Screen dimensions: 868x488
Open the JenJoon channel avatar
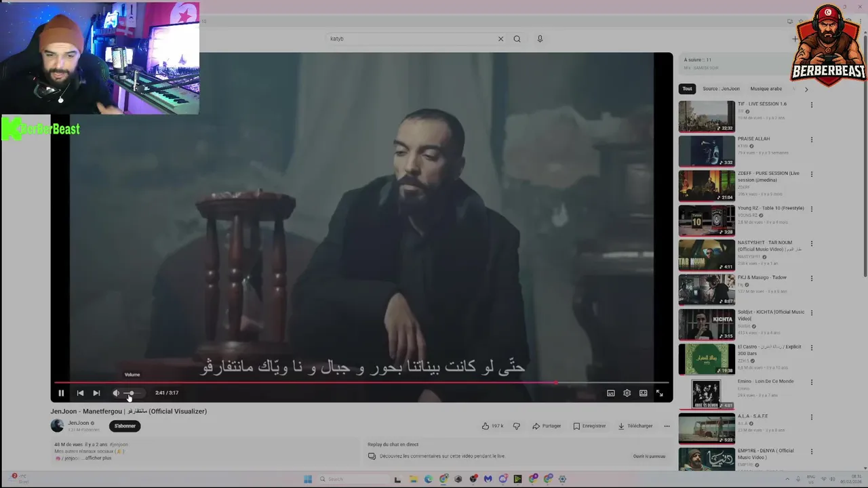coord(57,426)
